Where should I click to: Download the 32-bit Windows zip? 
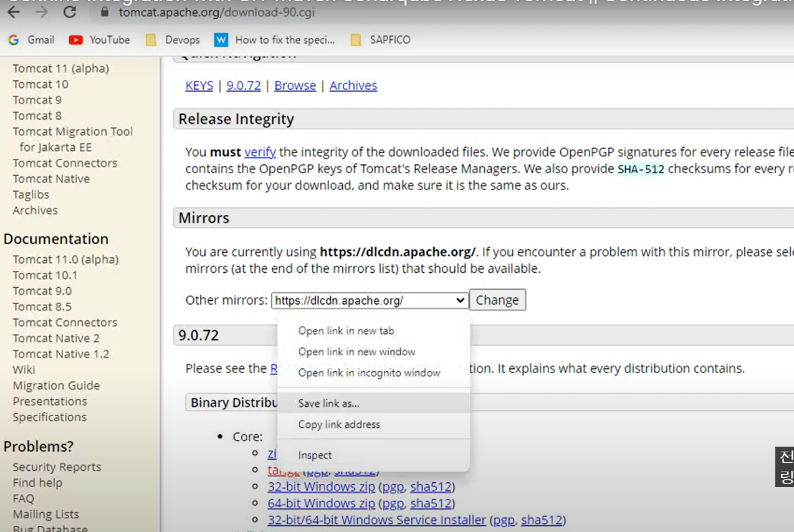(x=322, y=487)
